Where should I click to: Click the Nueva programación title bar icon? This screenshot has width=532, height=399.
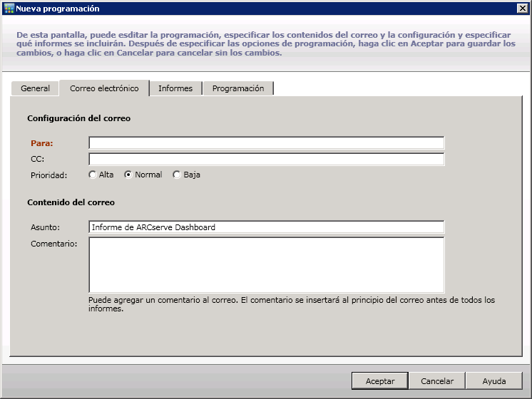point(9,9)
